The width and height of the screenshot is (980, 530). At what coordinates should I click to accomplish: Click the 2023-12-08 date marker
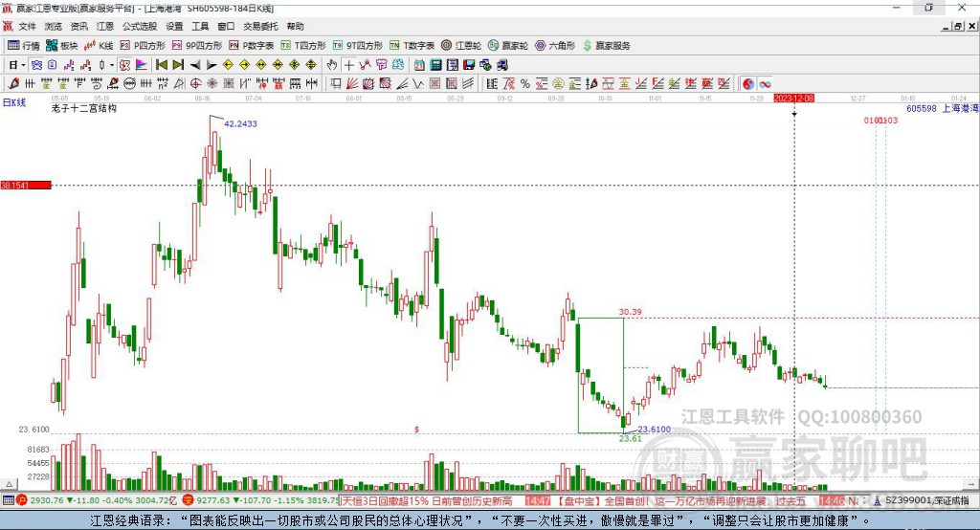click(793, 99)
